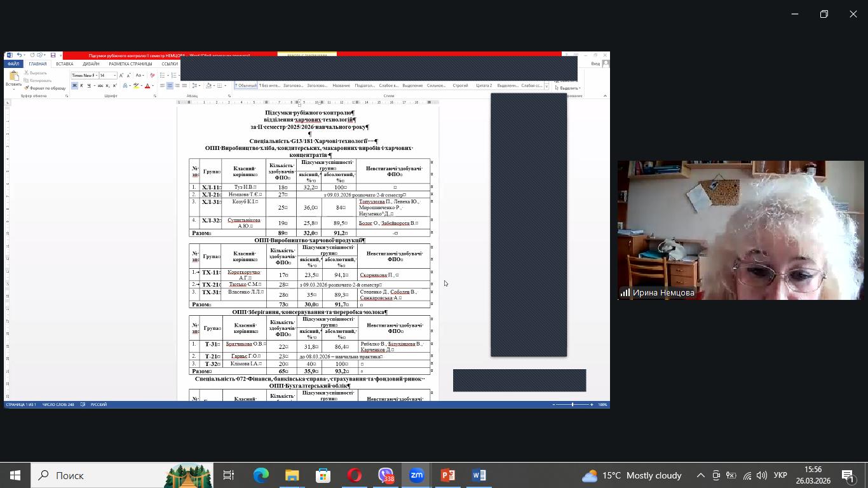Click the Clear Formatting eraser icon
This screenshot has width=868, height=488.
(x=153, y=76)
